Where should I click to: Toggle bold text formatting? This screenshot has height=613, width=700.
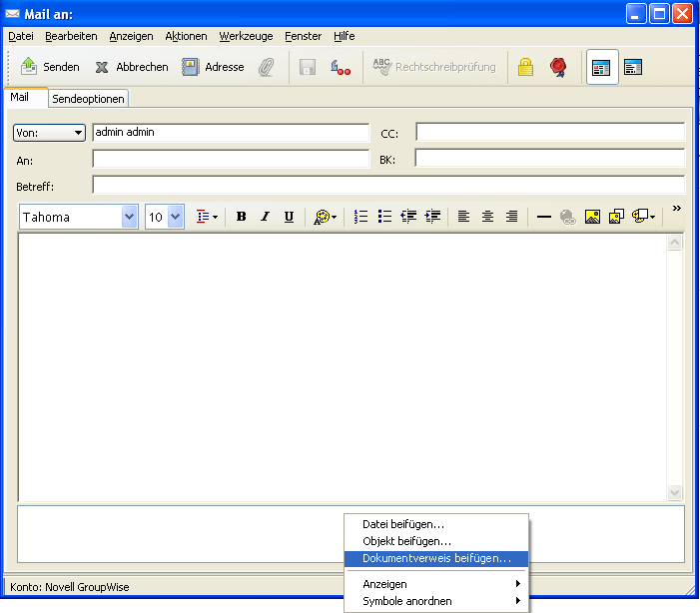pyautogui.click(x=241, y=217)
